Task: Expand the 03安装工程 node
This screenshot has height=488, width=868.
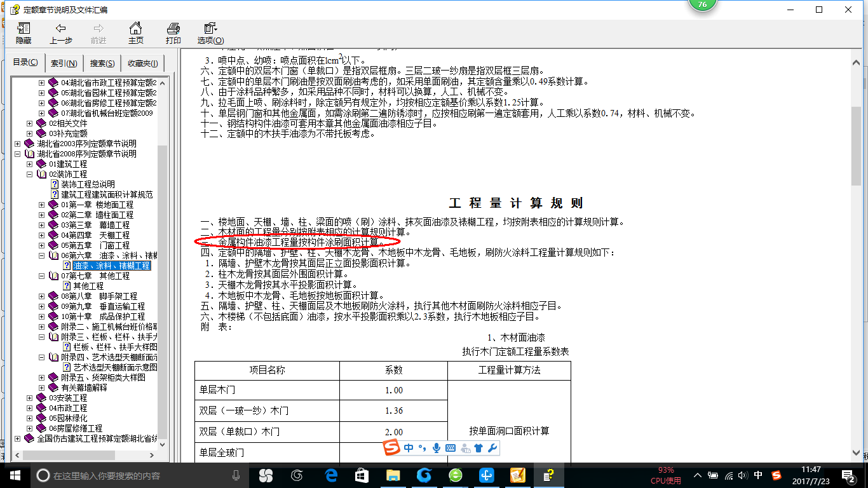Action: [30, 398]
